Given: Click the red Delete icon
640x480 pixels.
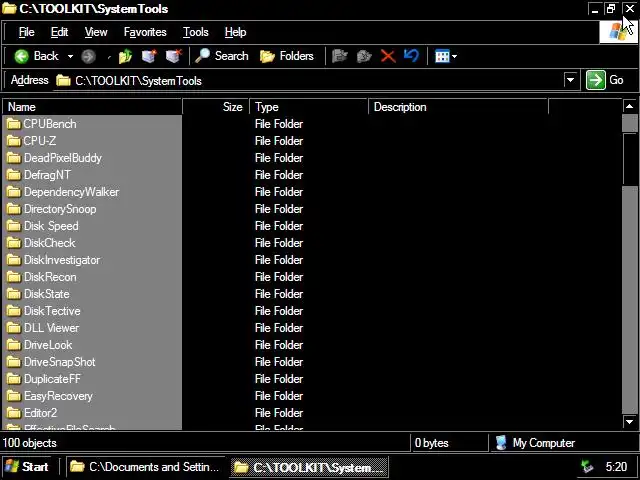Looking at the screenshot, I should 388,56.
